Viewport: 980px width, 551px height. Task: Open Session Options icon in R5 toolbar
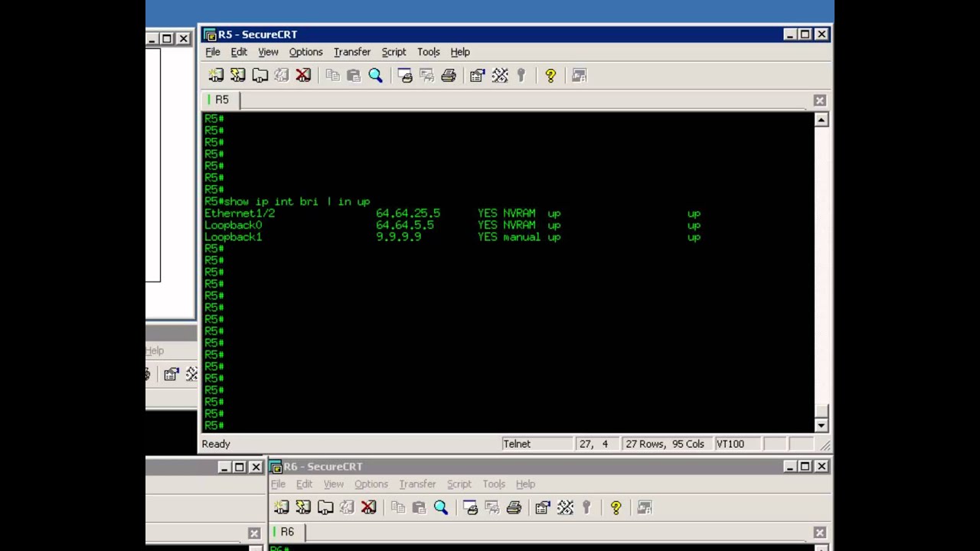point(478,75)
